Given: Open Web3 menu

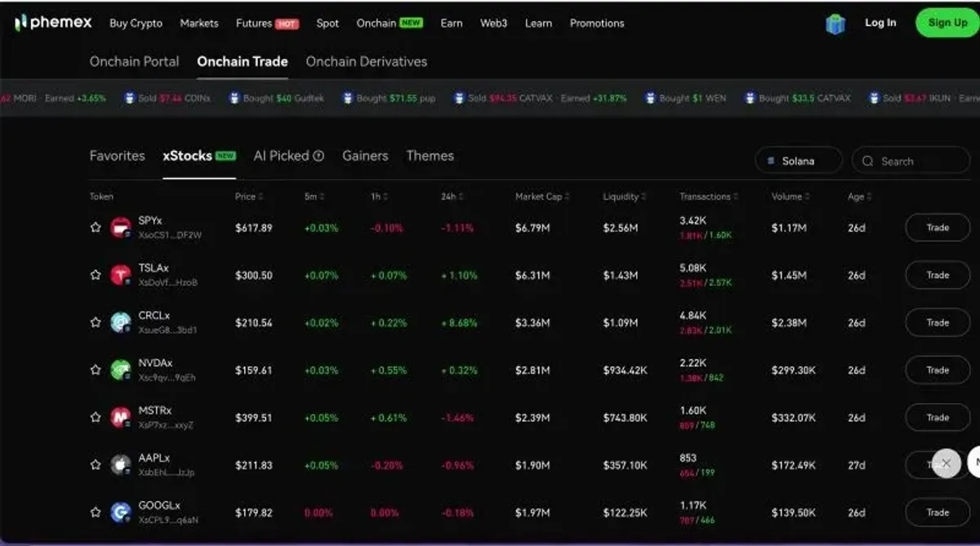Looking at the screenshot, I should [493, 24].
